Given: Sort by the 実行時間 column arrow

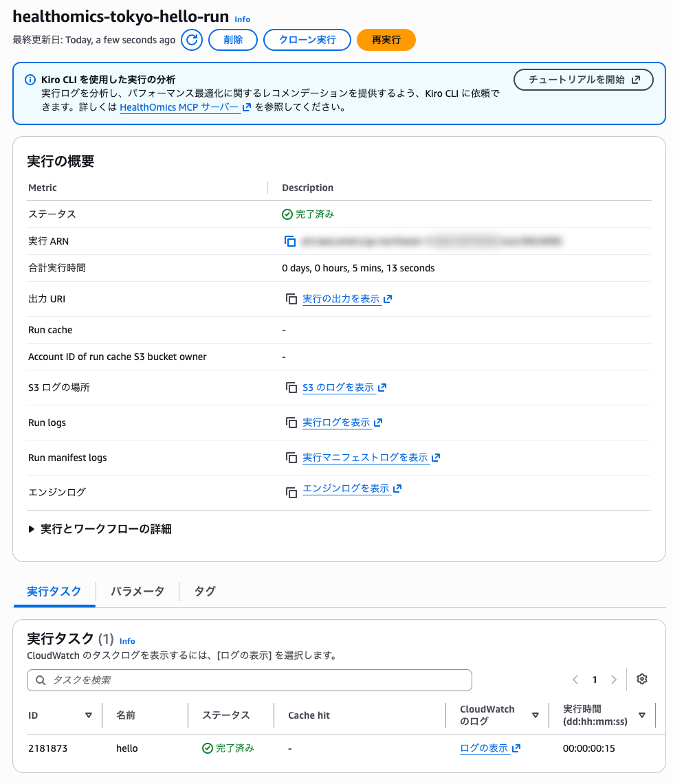Looking at the screenshot, I should [x=642, y=715].
